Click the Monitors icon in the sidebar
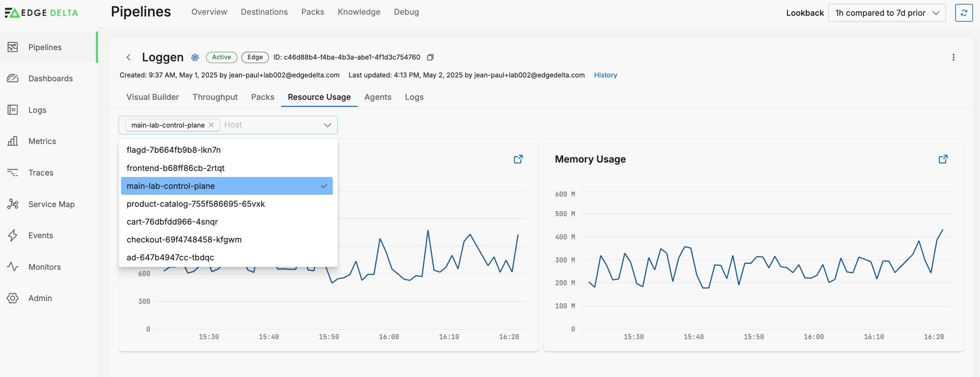 click(13, 267)
